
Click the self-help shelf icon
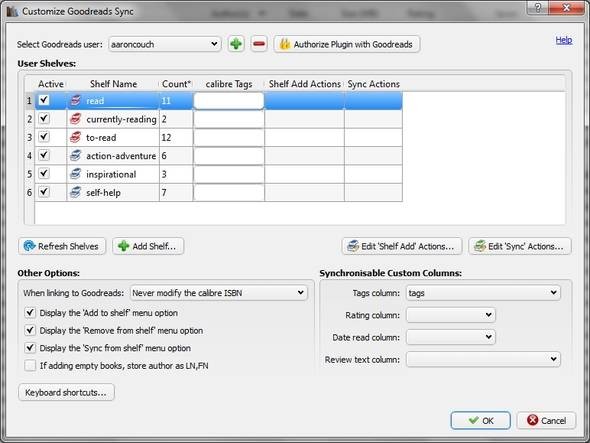(x=76, y=192)
